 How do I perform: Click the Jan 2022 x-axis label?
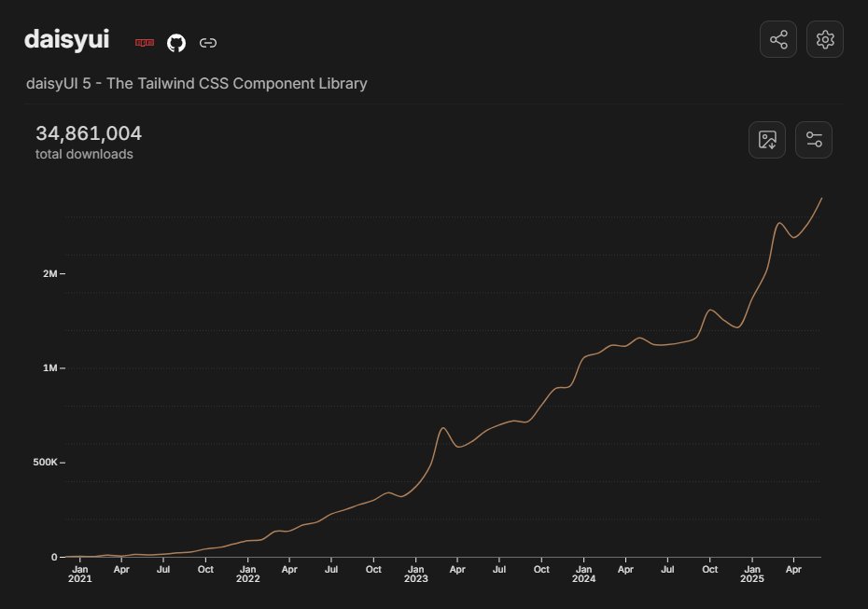click(248, 574)
